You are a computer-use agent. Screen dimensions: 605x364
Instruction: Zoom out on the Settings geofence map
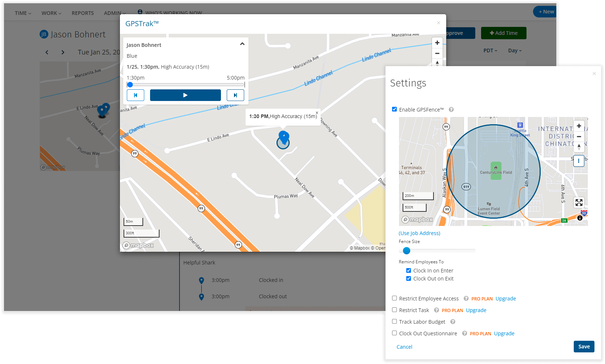579,137
